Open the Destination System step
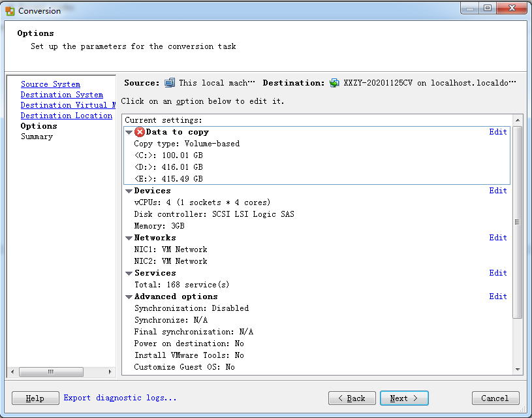Image resolution: width=532 pixels, height=418 pixels. [62, 95]
